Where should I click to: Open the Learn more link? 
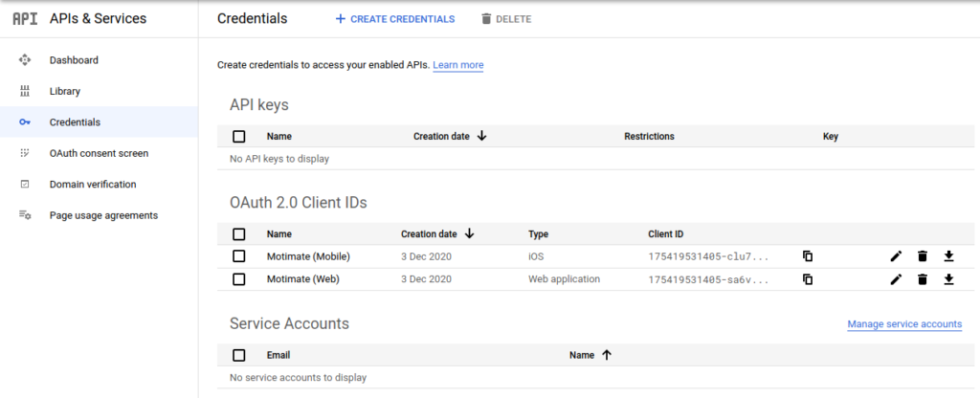tap(457, 65)
